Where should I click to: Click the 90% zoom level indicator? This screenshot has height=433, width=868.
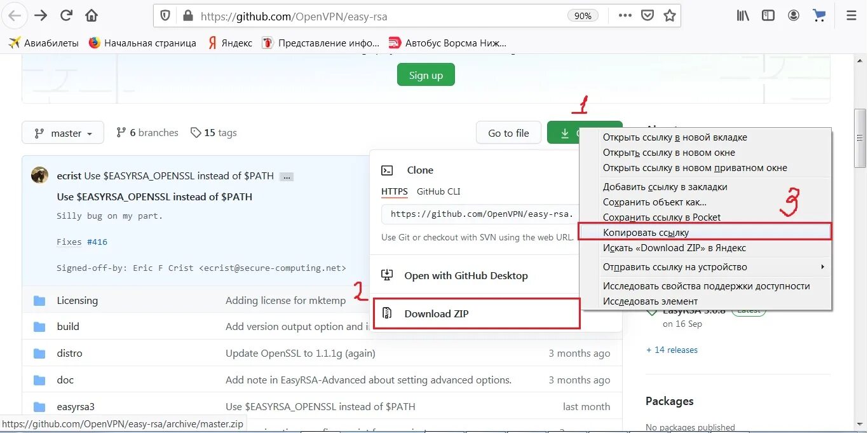click(583, 16)
